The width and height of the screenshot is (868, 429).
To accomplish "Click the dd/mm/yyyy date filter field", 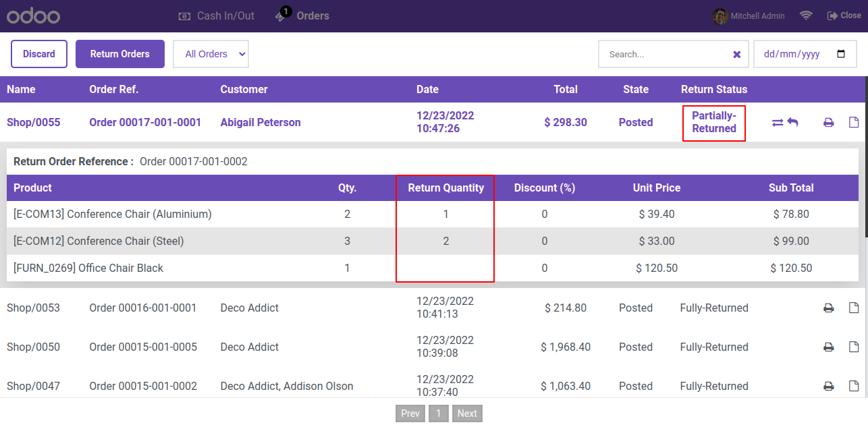I will (x=805, y=54).
